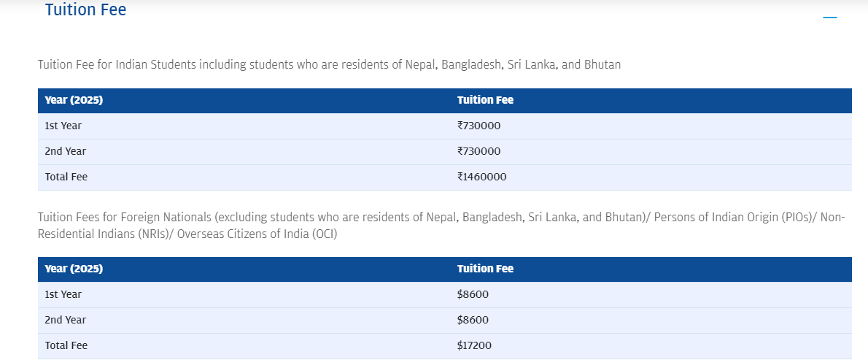Click the $17200 total fee value

tap(474, 345)
